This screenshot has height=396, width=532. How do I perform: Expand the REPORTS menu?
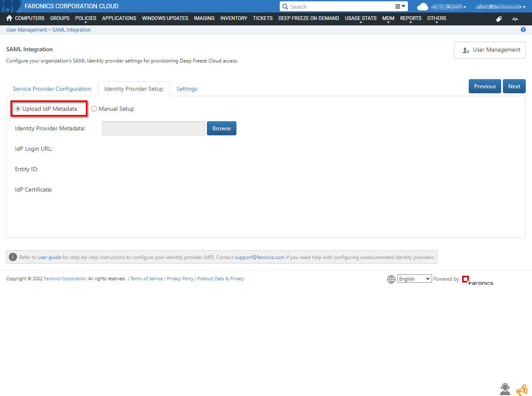pos(410,18)
